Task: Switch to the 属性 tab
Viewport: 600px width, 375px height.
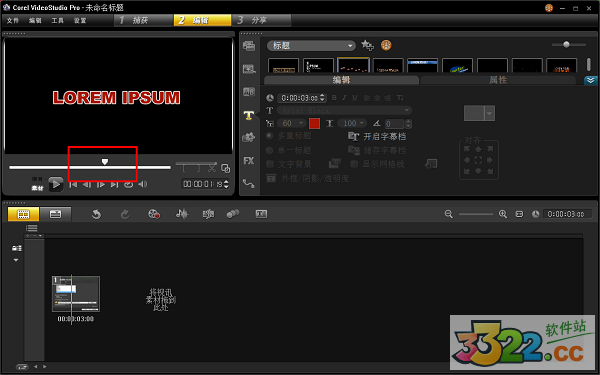Action: click(x=498, y=80)
